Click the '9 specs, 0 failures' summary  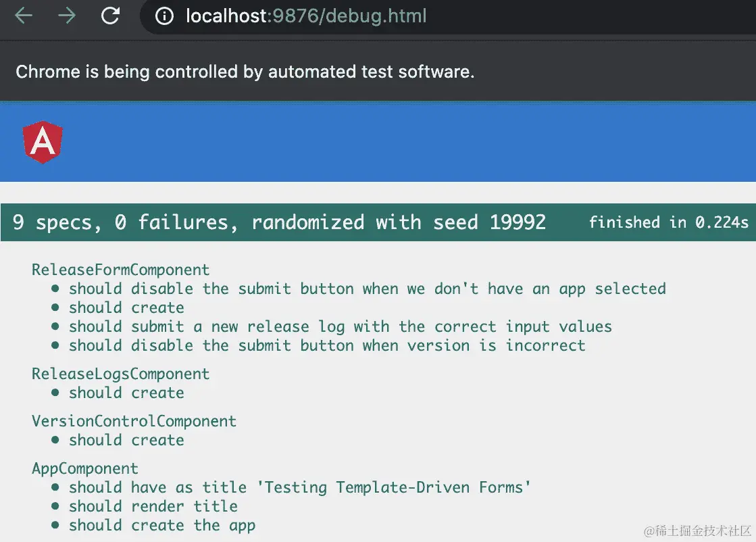pyautogui.click(x=126, y=222)
